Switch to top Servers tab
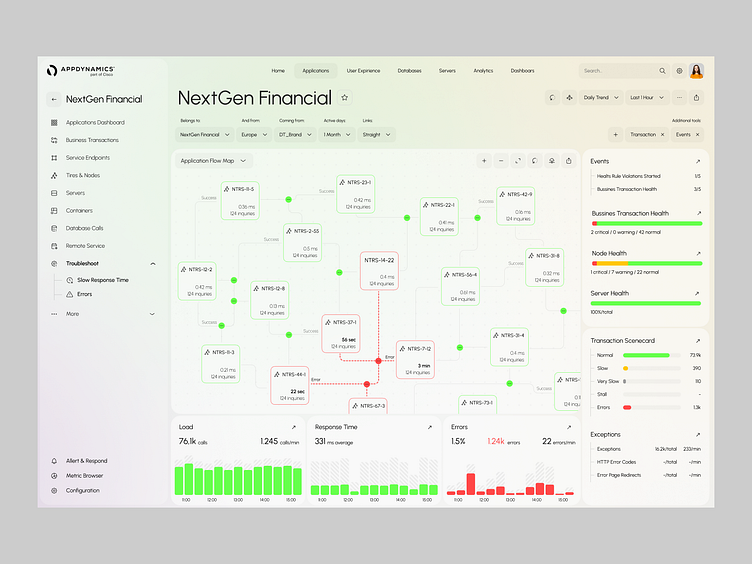 [447, 70]
